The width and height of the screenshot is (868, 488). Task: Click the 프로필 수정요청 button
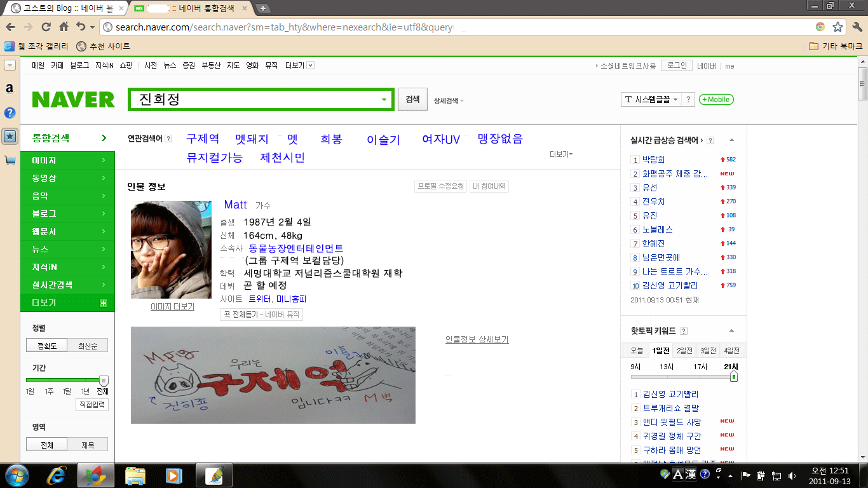pyautogui.click(x=440, y=186)
